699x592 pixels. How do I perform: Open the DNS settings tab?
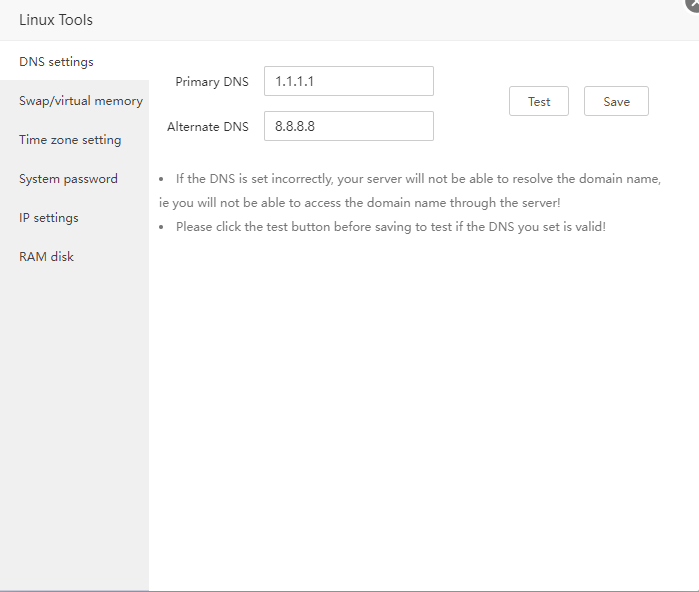56,62
